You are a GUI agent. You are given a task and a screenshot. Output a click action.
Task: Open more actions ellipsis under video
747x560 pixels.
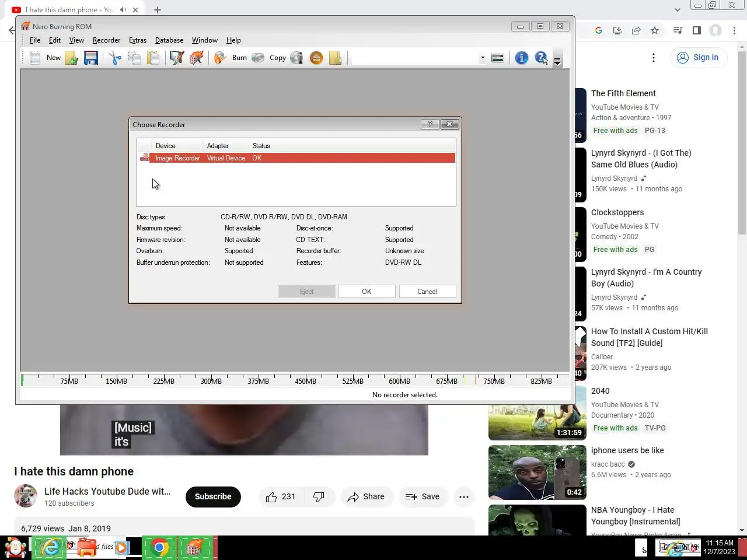464,497
